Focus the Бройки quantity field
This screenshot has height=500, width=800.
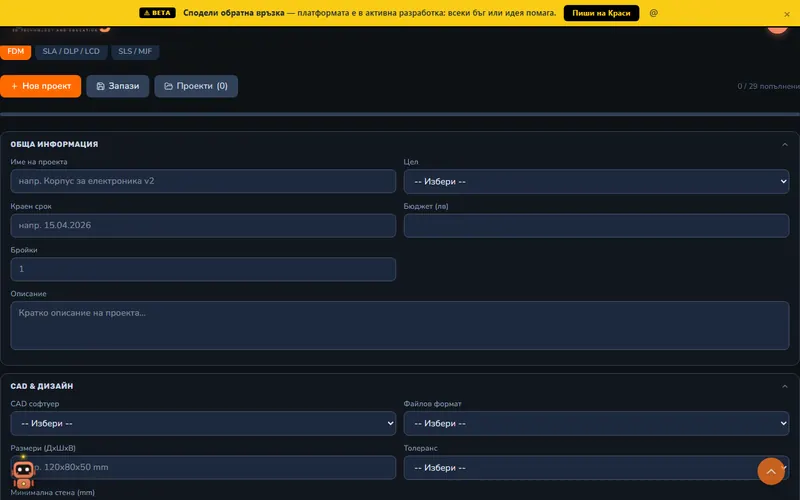click(x=203, y=269)
